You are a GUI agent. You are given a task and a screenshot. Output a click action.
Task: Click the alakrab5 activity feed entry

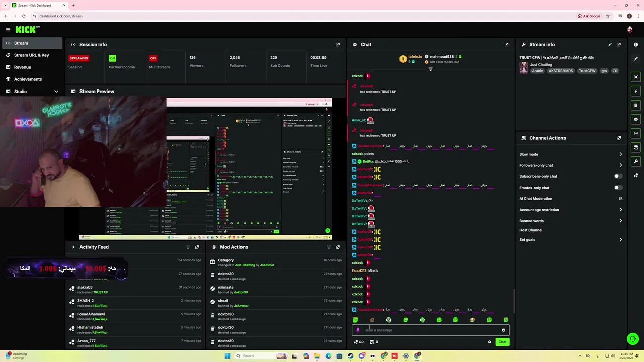click(136, 289)
